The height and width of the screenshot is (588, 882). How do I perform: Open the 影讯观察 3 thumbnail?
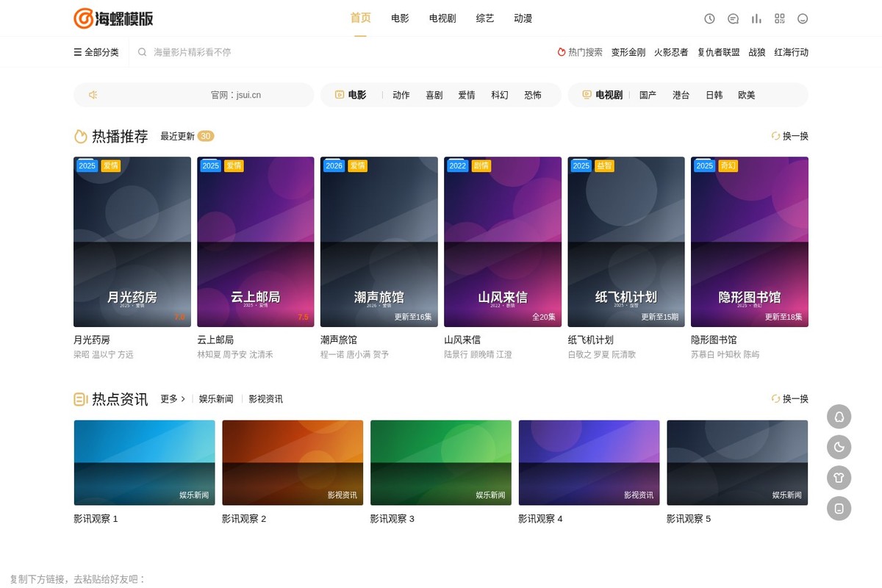[441, 462]
